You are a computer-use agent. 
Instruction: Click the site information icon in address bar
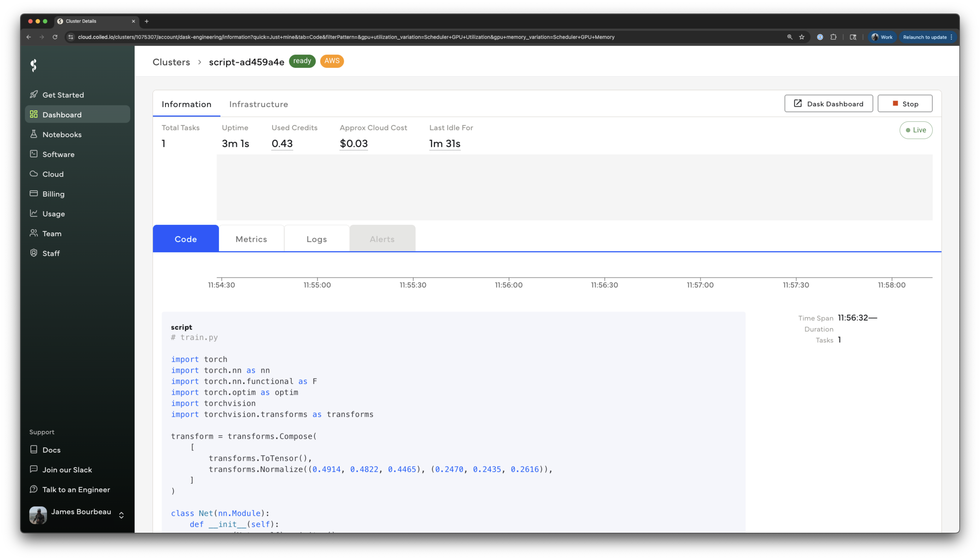pos(70,37)
